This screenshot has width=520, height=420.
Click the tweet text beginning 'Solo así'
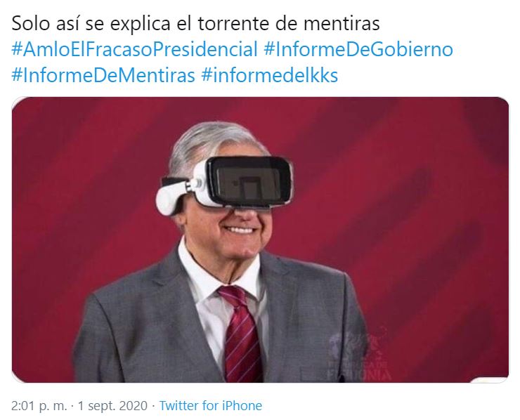tap(195, 24)
